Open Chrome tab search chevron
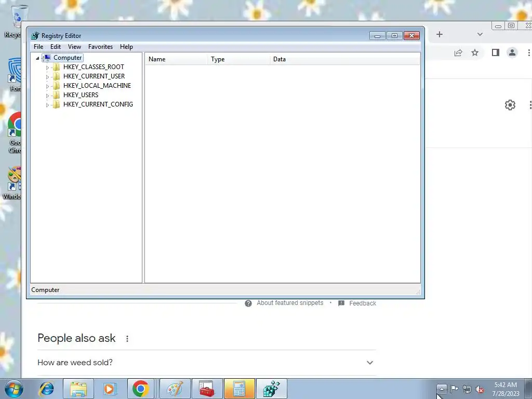The width and height of the screenshot is (532, 399). click(480, 34)
